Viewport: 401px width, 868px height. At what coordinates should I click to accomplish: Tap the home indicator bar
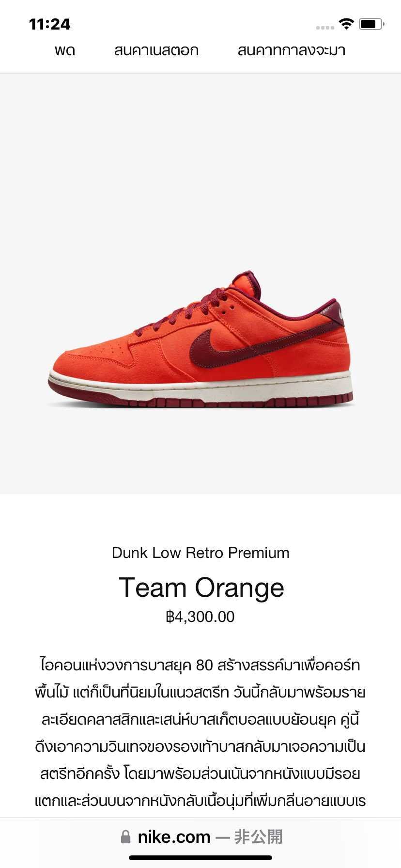200,858
